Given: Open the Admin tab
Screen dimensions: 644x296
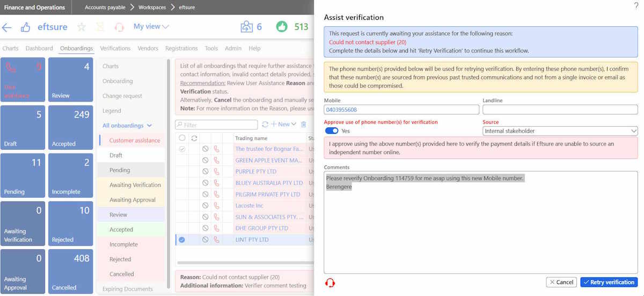Looking at the screenshot, I should pos(233,48).
